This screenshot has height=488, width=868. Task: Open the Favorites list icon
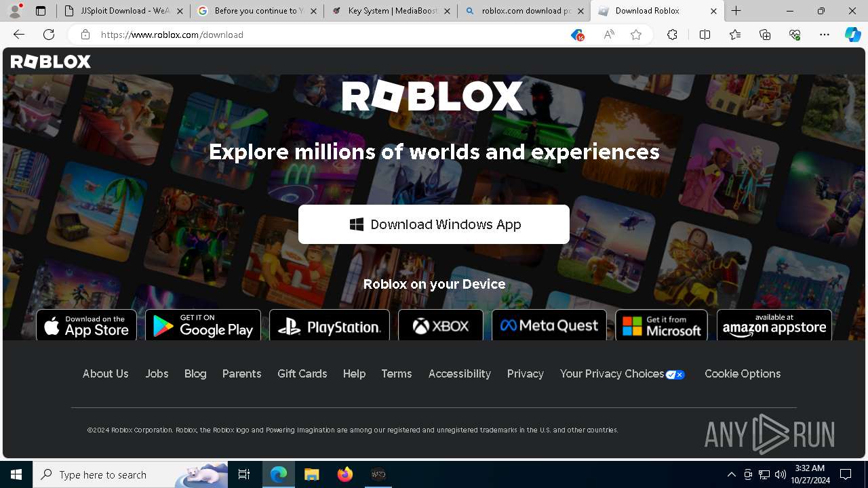coord(735,35)
